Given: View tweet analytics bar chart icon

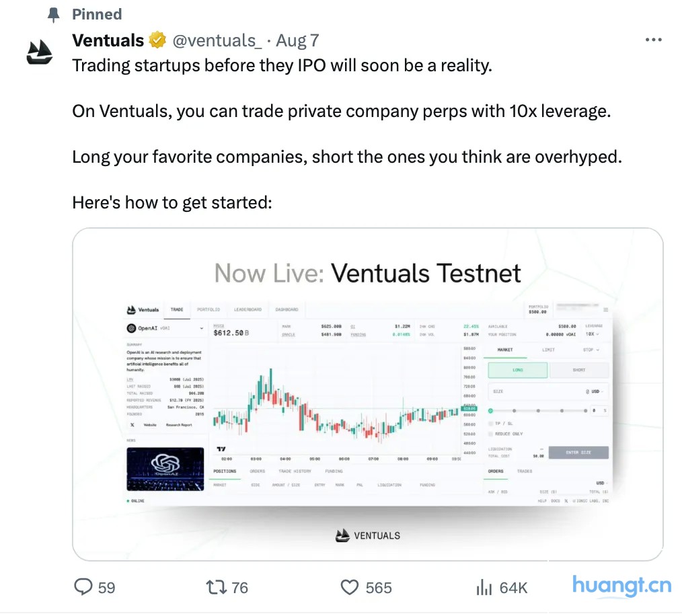Looking at the screenshot, I should (x=484, y=587).
